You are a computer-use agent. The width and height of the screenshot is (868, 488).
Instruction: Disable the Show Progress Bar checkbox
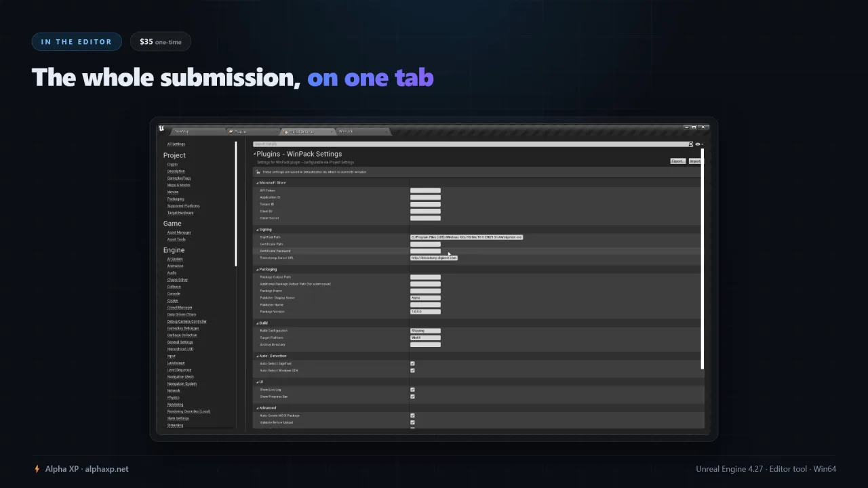click(412, 396)
